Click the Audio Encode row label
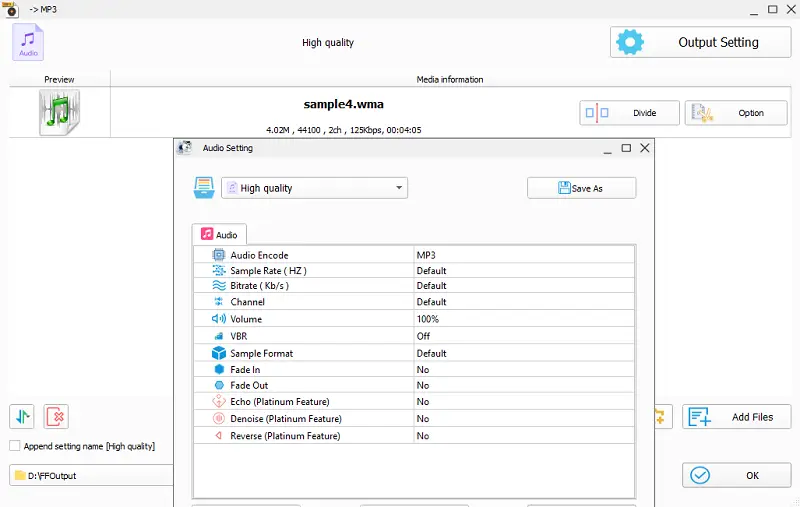Image resolution: width=800 pixels, height=507 pixels. 259,255
